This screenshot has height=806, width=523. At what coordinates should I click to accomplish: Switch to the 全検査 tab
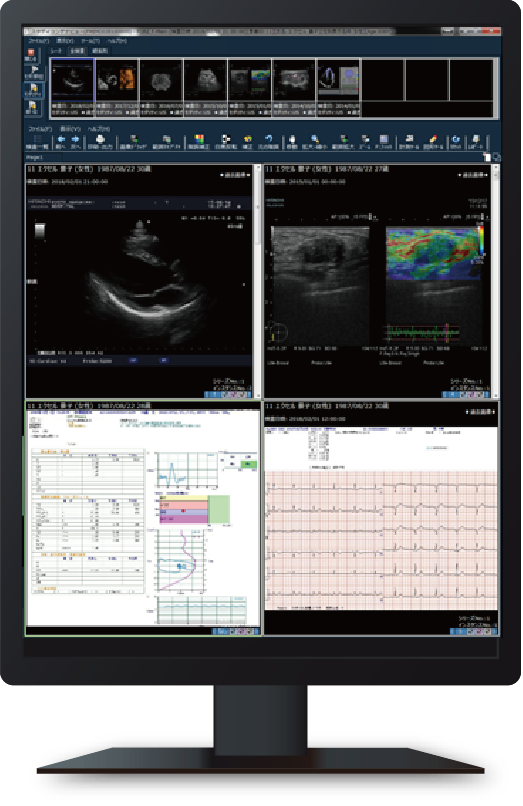click(x=77, y=51)
